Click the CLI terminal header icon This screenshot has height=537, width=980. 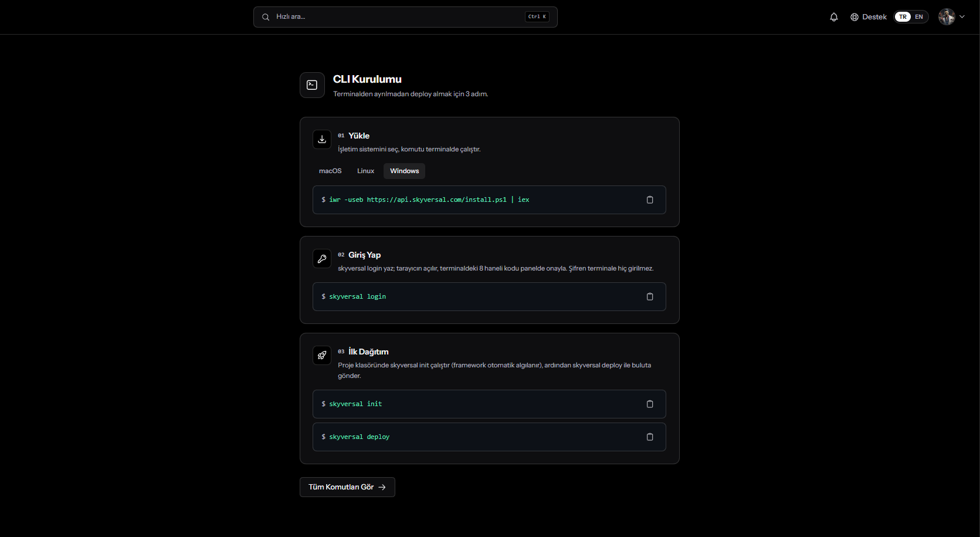pyautogui.click(x=312, y=85)
